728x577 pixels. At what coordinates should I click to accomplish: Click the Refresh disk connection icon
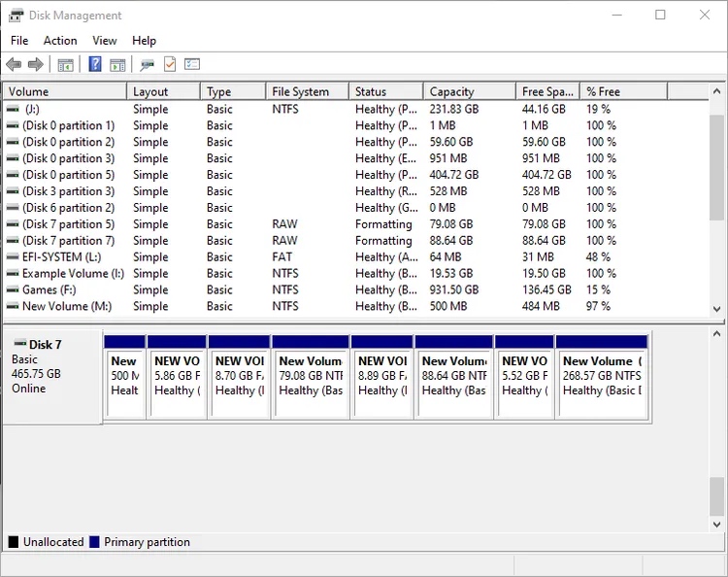[x=147, y=64]
